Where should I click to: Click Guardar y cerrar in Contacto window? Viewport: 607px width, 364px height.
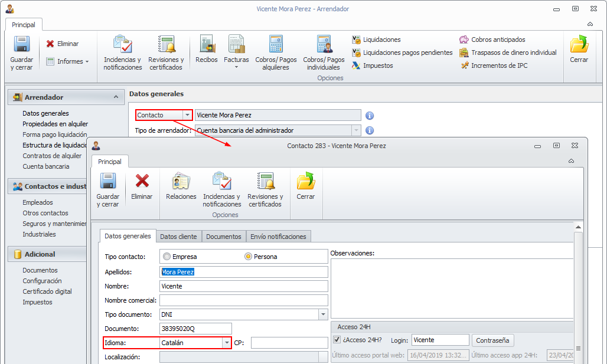point(107,190)
